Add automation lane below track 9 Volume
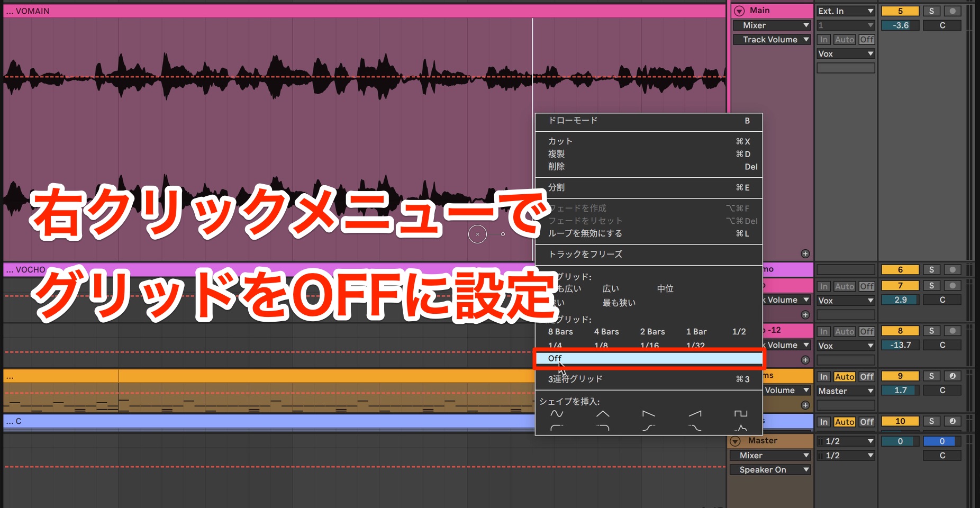Screen dimensions: 980x508 pos(805,405)
